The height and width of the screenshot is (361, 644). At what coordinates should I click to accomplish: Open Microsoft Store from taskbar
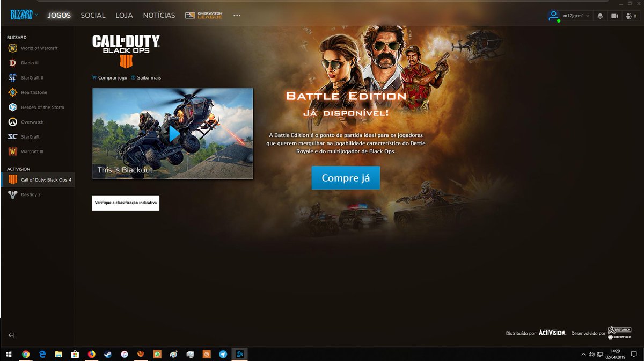click(x=75, y=354)
